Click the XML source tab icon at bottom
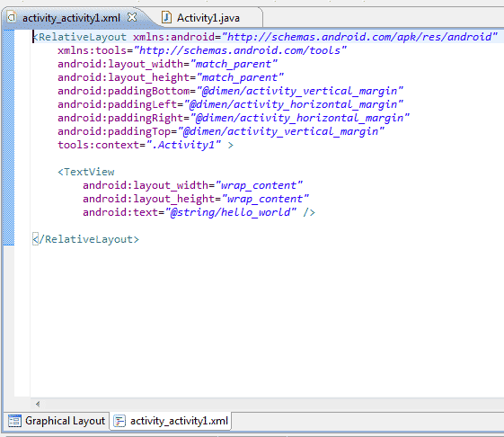The width and height of the screenshot is (504, 437). pyautogui.click(x=119, y=421)
